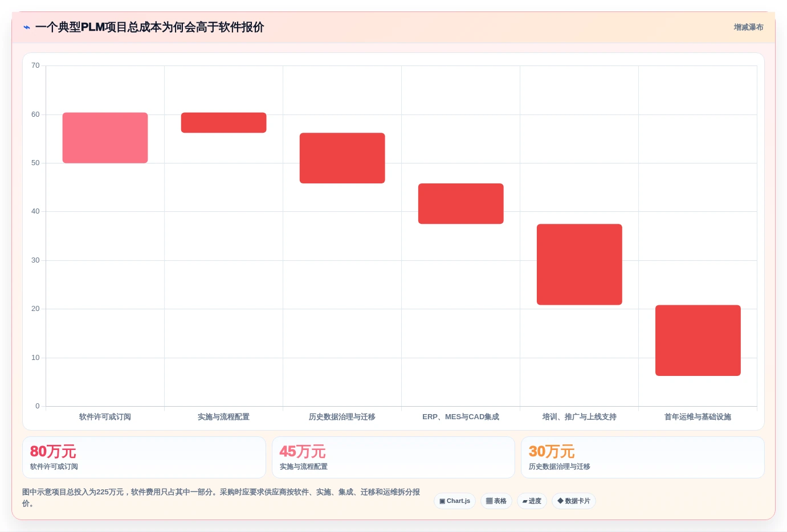The height and width of the screenshot is (532, 787).
Task: Select the 数据卡片 tag chip
Action: click(x=574, y=501)
